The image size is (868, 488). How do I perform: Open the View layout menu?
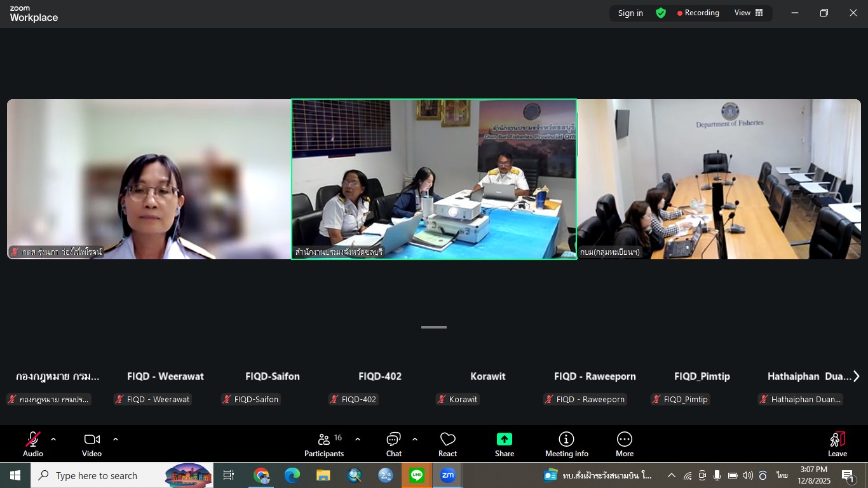click(749, 13)
